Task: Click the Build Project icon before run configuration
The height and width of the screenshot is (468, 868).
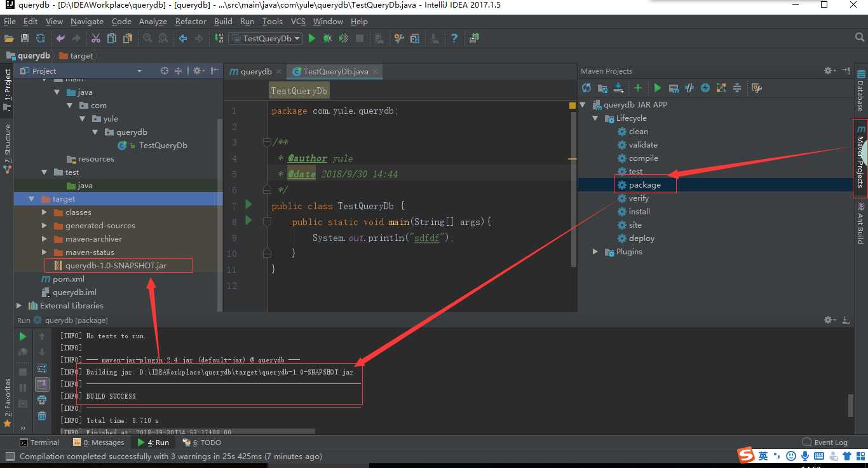Action: tap(219, 38)
